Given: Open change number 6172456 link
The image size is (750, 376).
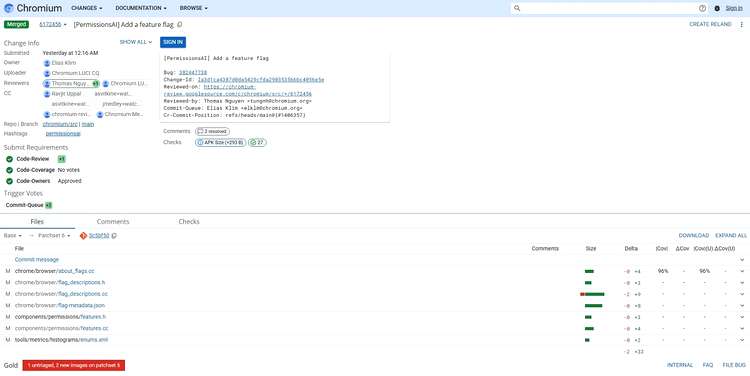Looking at the screenshot, I should point(50,24).
